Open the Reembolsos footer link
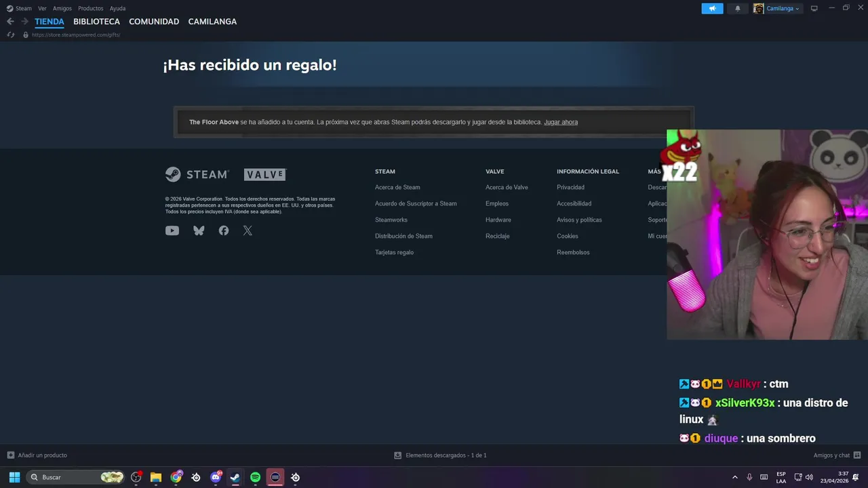This screenshot has height=488, width=868. tap(573, 252)
